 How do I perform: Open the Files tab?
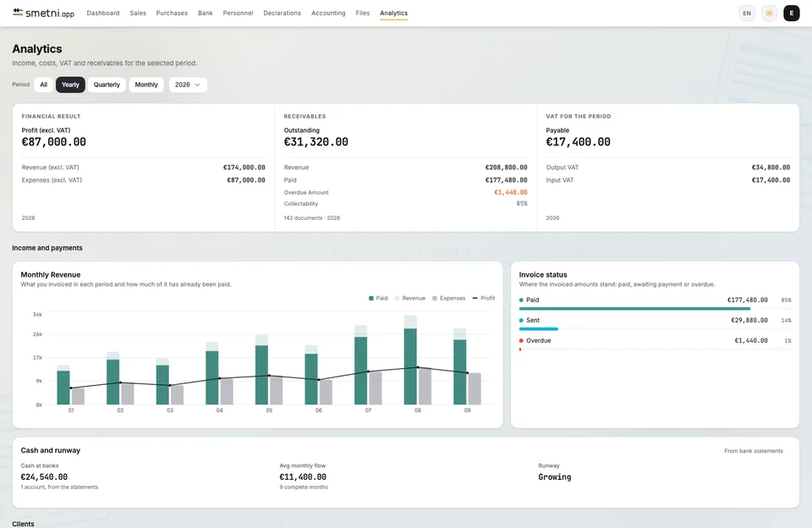[x=363, y=13]
